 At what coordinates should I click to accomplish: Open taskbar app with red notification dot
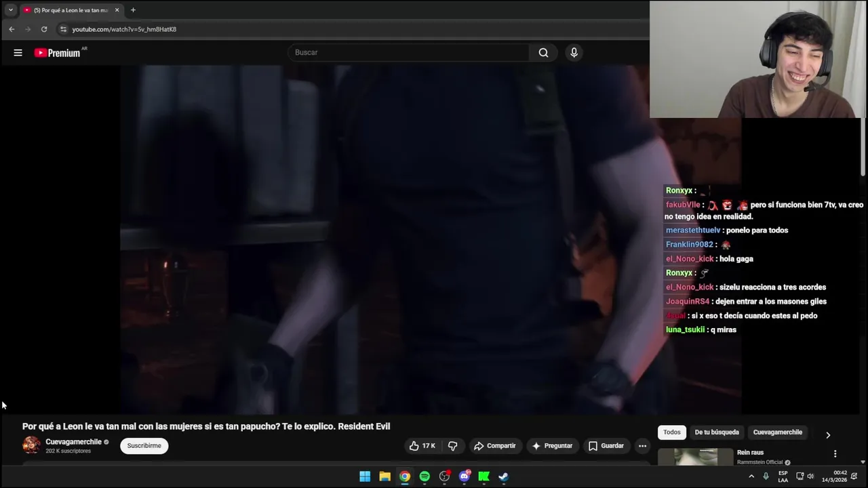pyautogui.click(x=445, y=476)
